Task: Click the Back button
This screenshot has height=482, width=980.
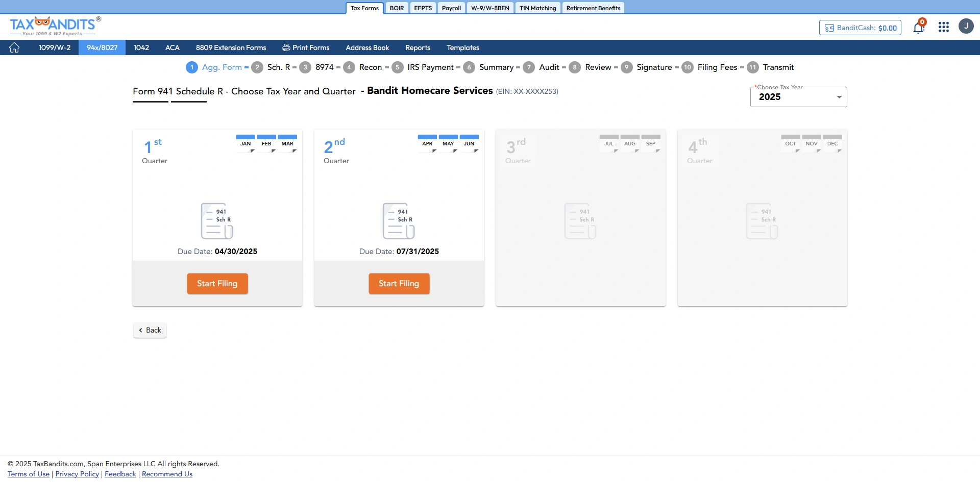Action: 150,330
